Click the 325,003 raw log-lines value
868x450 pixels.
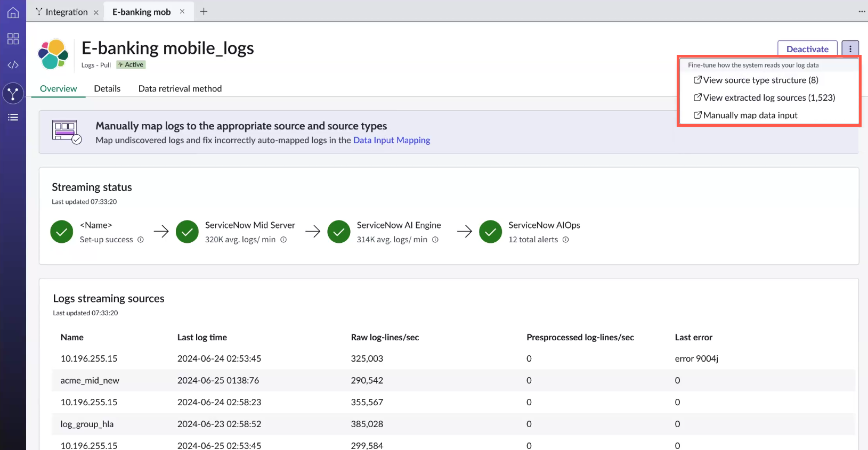pyautogui.click(x=367, y=358)
